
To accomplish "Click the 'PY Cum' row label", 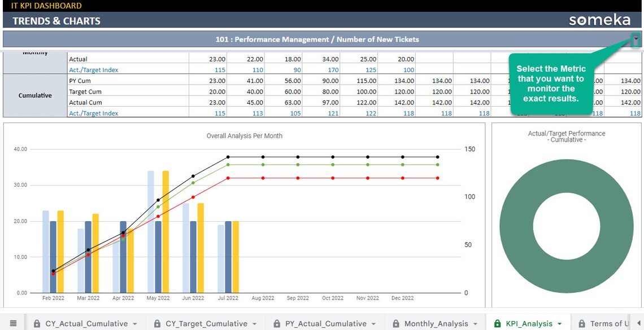I will (80, 81).
